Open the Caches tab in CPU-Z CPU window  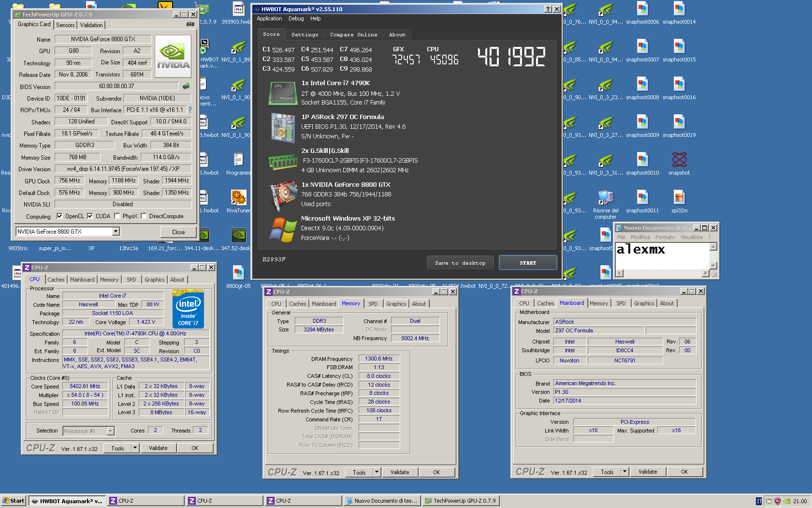coord(56,280)
